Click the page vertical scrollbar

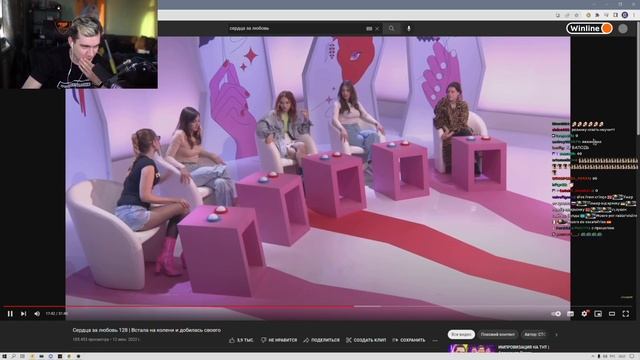coord(638,78)
